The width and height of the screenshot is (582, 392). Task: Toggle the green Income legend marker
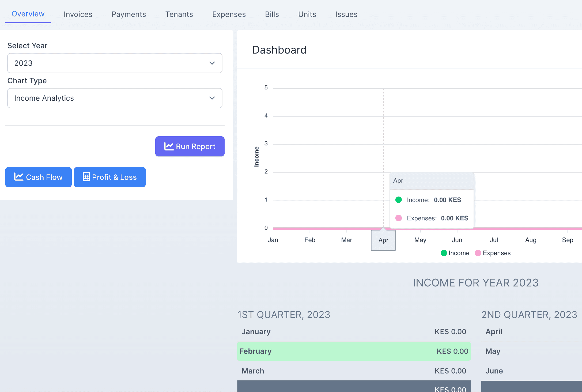coord(444,253)
